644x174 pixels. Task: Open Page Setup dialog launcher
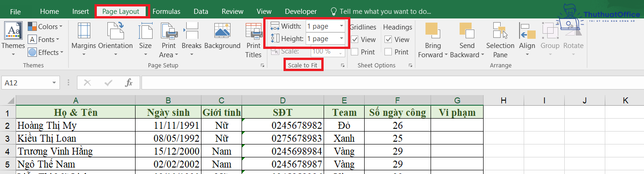point(262,66)
